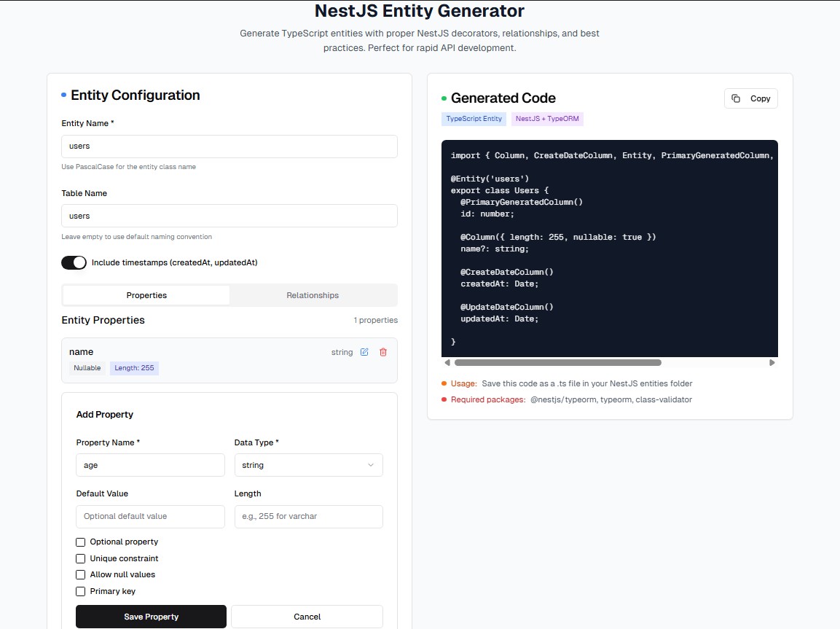Delete the name property with trash icon
The image size is (840, 629).
383,352
